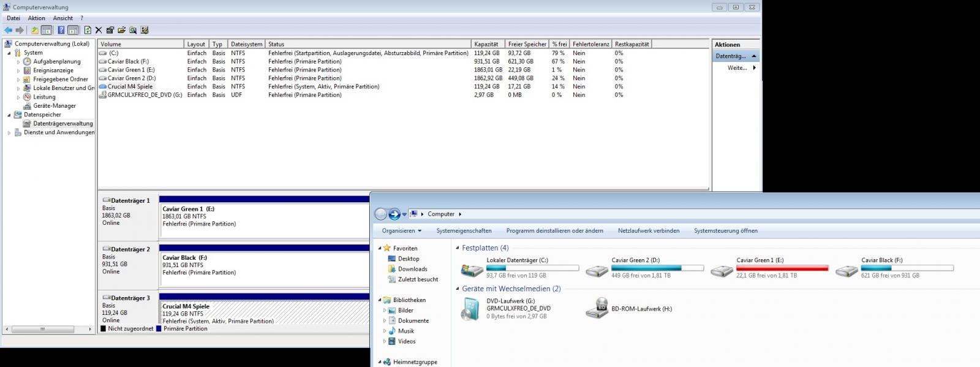Viewport: 980px width, 367px height.
Task: Click the computer icon in Explorer address bar
Action: (x=414, y=214)
